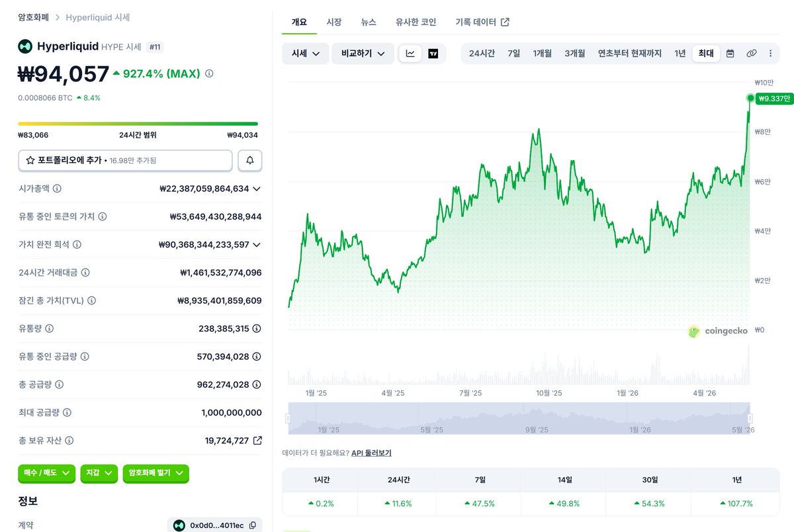Click the 24시간 범위 price range bar
Viewport: 794px width, 532px height.
coord(138,124)
